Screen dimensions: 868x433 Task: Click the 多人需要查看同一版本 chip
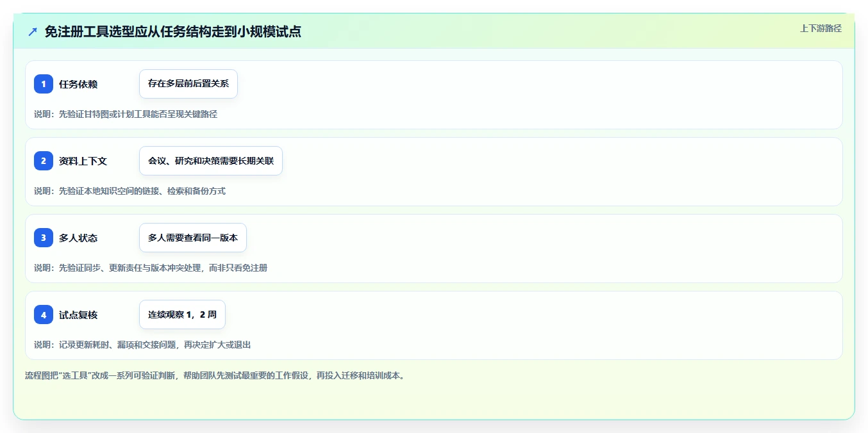[x=193, y=238]
